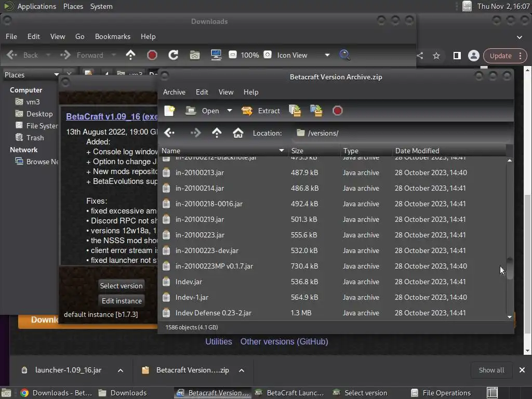Bookmark page star icon in Chrome

[x=436, y=56]
